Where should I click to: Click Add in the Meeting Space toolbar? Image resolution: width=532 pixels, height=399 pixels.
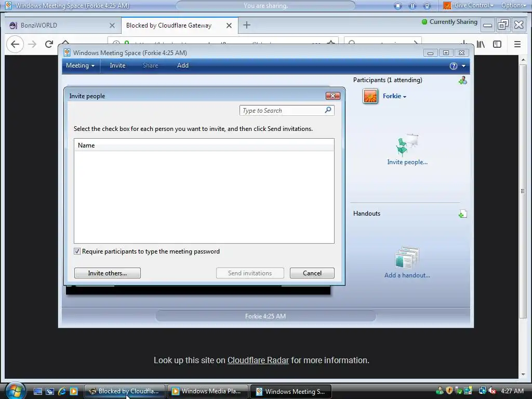click(x=182, y=65)
